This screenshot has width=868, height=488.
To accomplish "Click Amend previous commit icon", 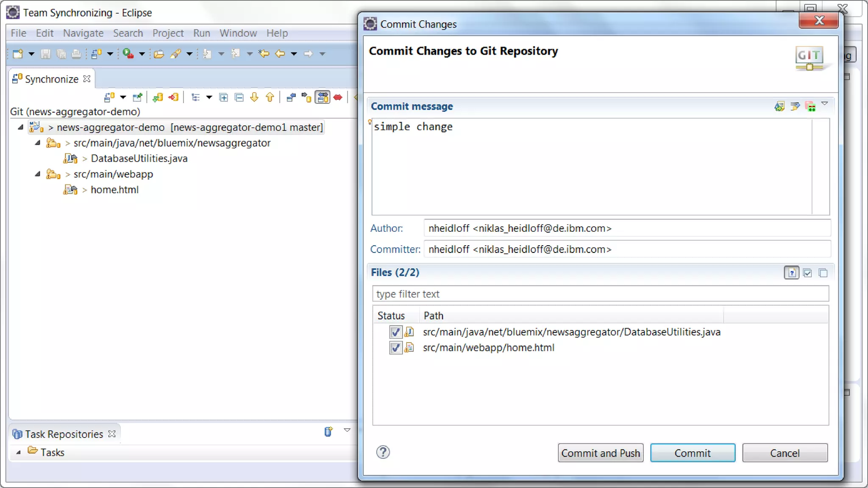I will point(779,106).
